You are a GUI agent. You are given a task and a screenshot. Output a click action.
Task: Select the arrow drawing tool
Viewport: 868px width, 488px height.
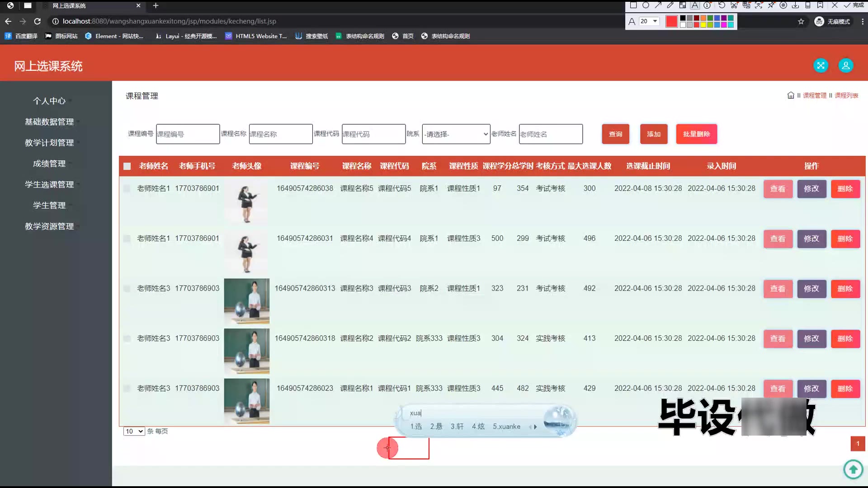(x=658, y=5)
